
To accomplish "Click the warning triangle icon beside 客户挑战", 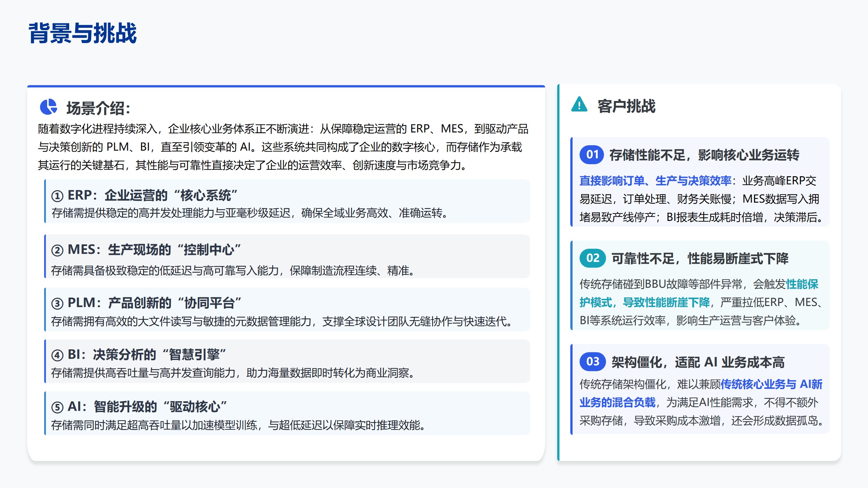I will [x=579, y=104].
